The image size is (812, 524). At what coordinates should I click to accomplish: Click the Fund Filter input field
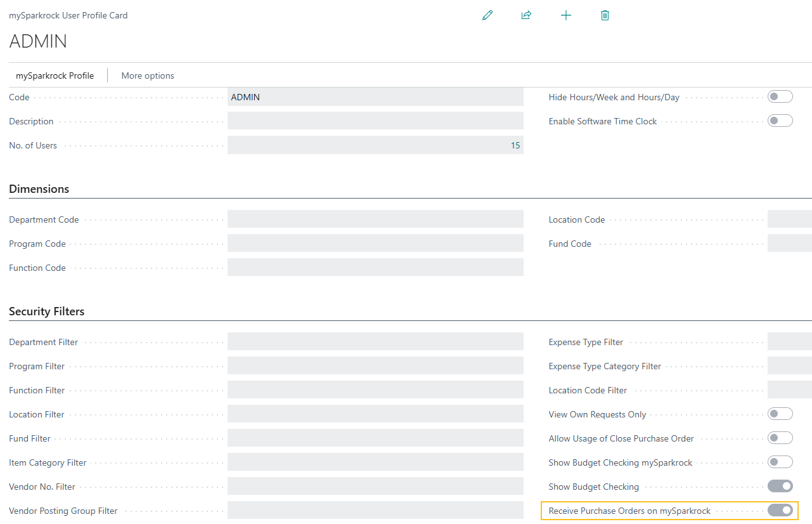pos(374,438)
